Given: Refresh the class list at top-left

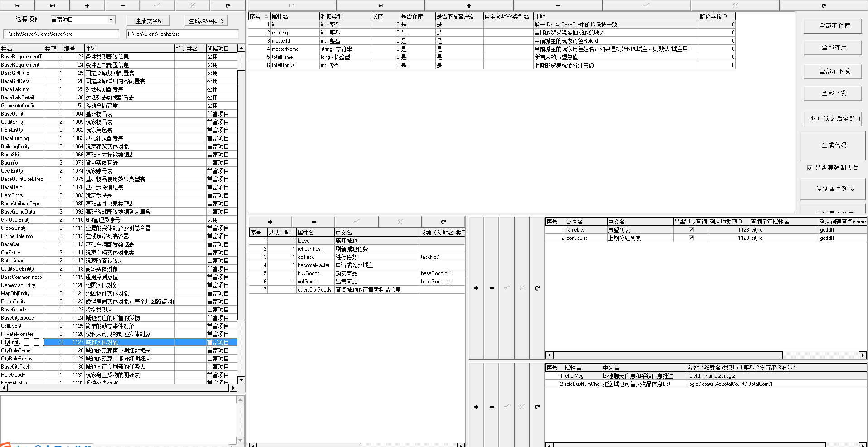Looking at the screenshot, I should (228, 5).
